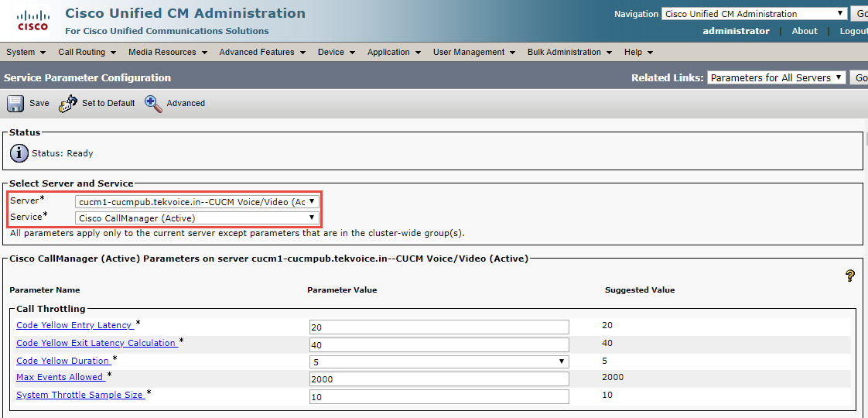Click the Logout link

[x=853, y=31]
